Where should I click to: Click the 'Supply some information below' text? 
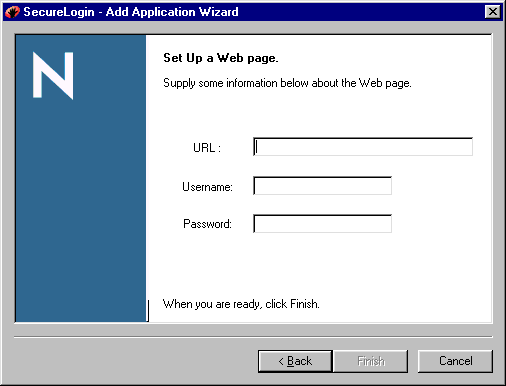pos(287,83)
